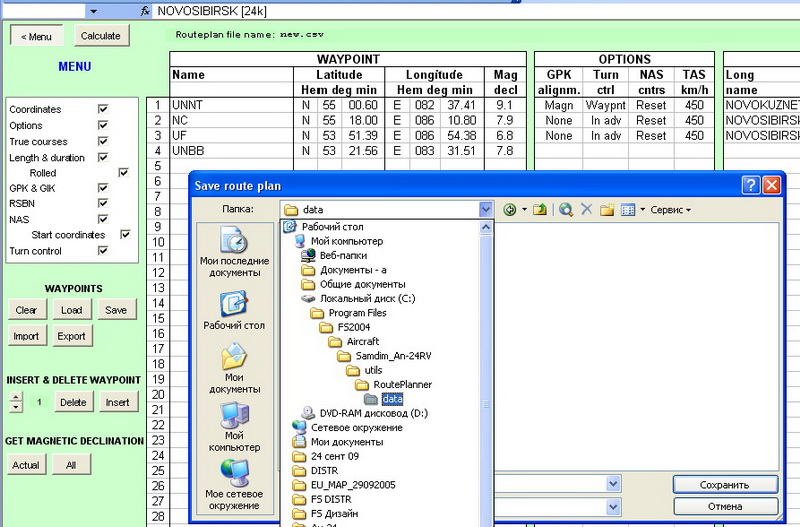Toggle the Coordinates checkbox
Screen dimensions: 800x527
point(102,109)
